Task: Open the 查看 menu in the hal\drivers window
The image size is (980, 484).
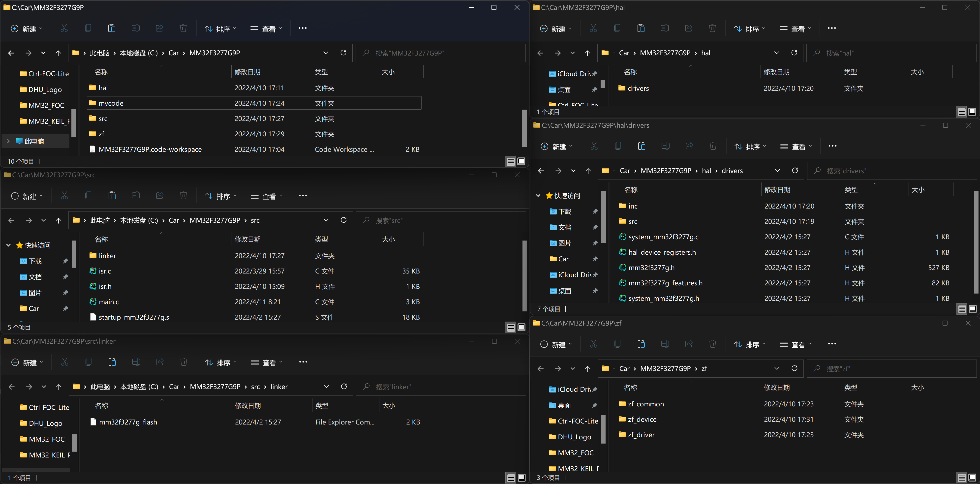Action: coord(796,147)
